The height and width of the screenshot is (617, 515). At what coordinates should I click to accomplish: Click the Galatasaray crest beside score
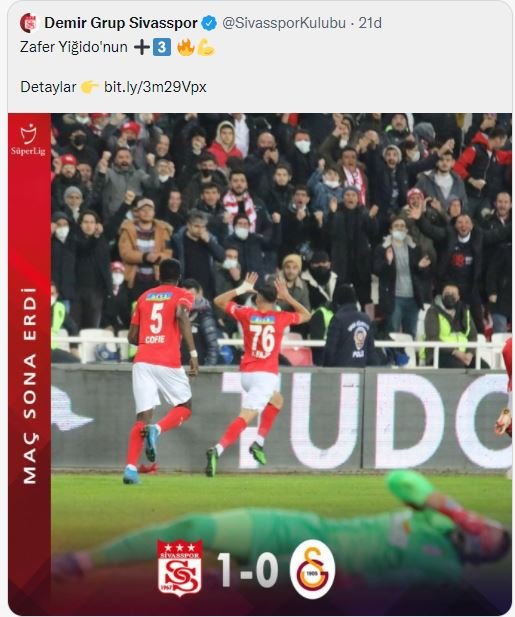pyautogui.click(x=312, y=569)
